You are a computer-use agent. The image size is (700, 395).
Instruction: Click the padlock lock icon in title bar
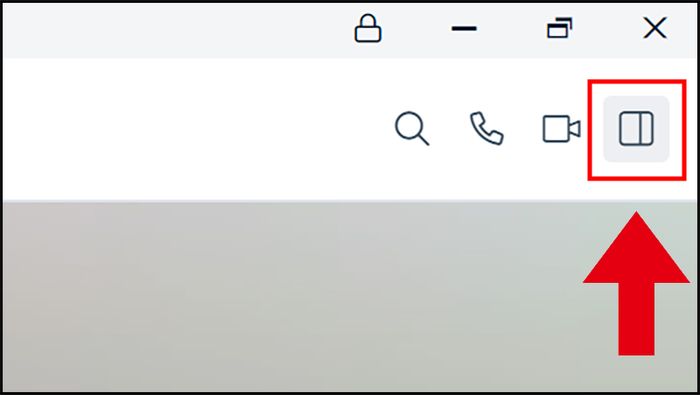(368, 29)
